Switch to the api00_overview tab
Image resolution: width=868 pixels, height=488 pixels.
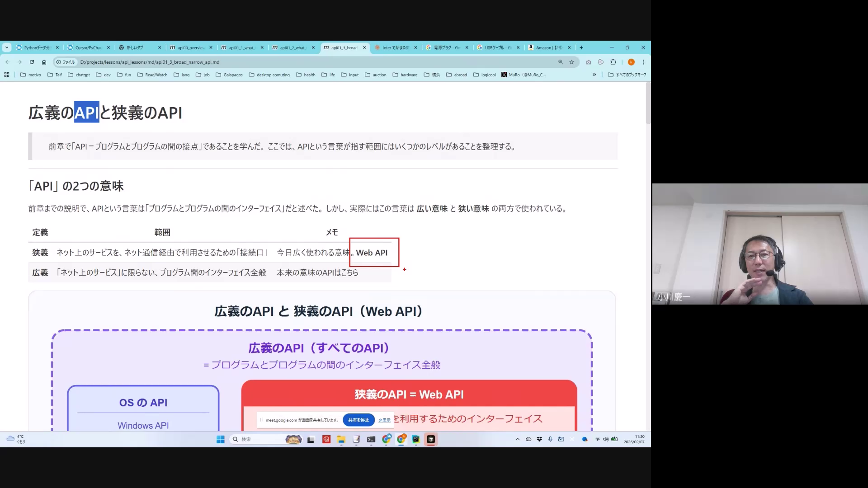tap(190, 47)
